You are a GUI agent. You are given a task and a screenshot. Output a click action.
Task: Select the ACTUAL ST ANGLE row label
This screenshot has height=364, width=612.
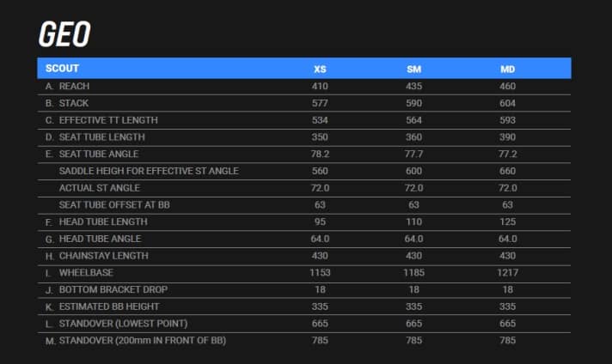pos(99,187)
